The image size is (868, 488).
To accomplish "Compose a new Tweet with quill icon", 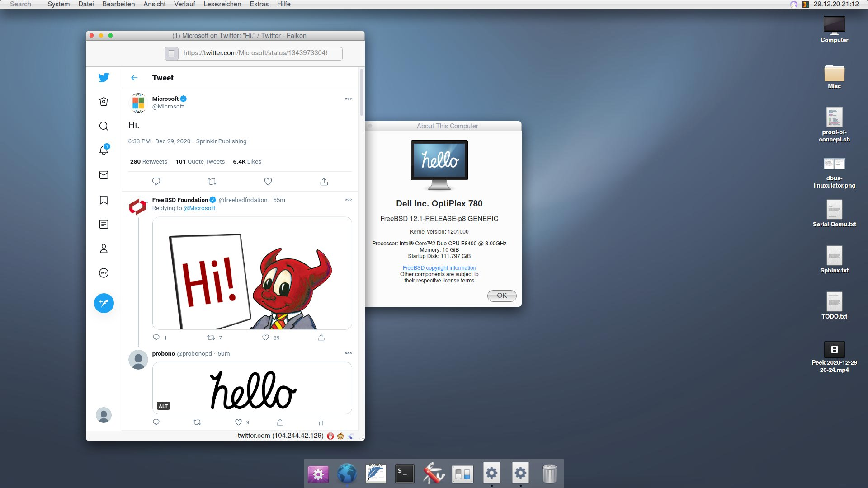I will [x=104, y=303].
